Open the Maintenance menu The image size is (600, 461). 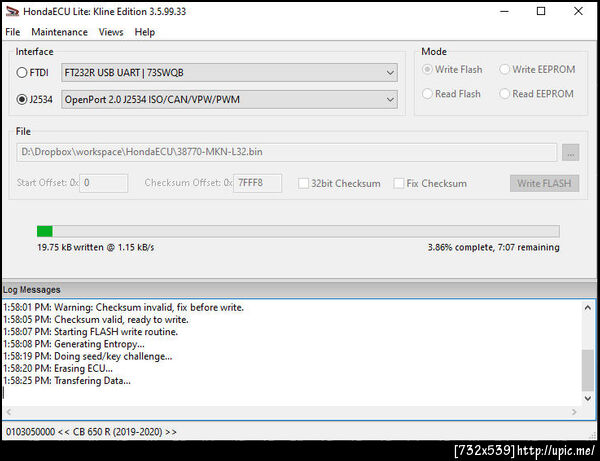click(59, 32)
